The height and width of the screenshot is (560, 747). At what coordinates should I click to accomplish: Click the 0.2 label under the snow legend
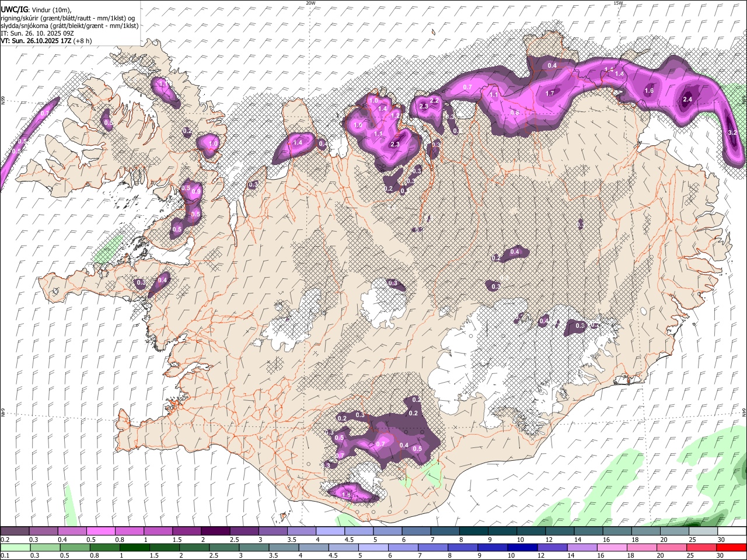tap(5, 540)
